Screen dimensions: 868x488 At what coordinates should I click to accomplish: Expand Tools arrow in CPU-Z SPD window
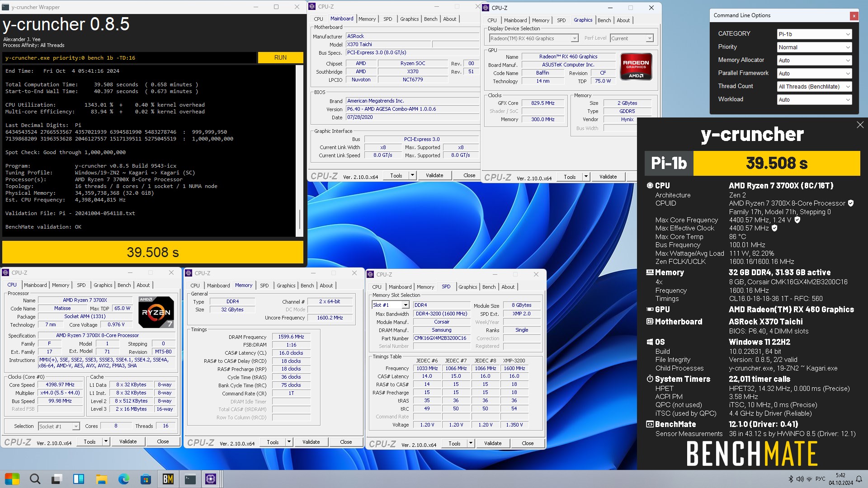pyautogui.click(x=471, y=443)
